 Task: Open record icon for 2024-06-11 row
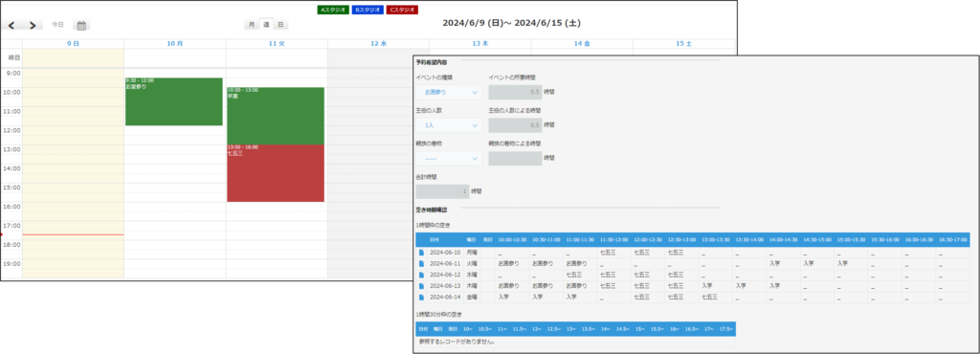[x=421, y=263]
